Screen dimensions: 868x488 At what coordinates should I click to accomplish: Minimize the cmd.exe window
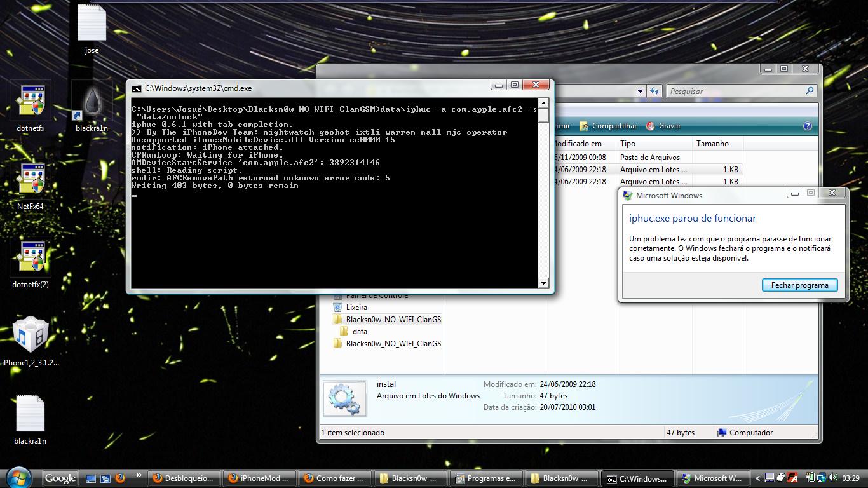click(x=499, y=85)
